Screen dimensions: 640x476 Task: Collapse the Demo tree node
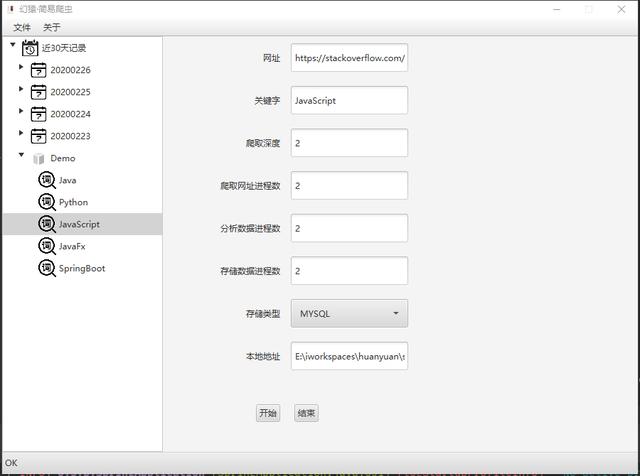[21, 155]
